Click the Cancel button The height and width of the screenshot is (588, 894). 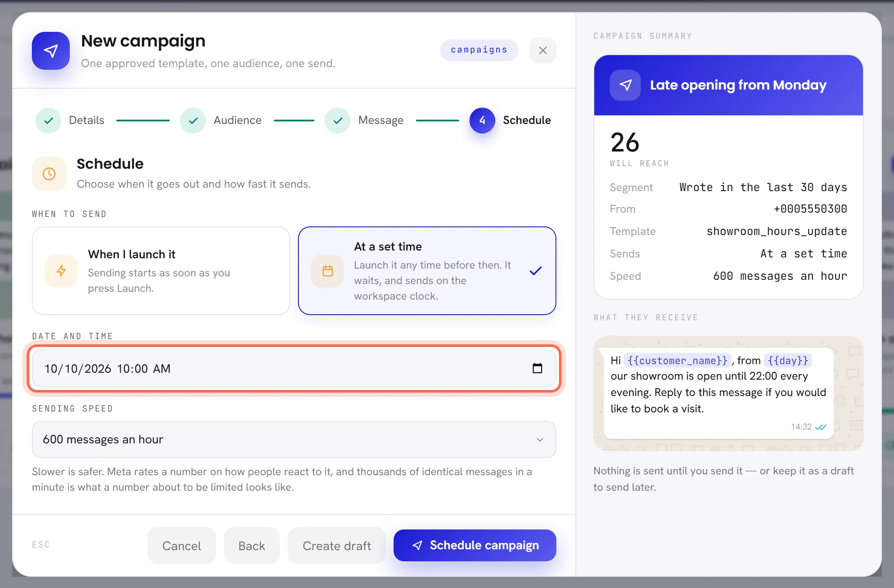click(x=182, y=545)
